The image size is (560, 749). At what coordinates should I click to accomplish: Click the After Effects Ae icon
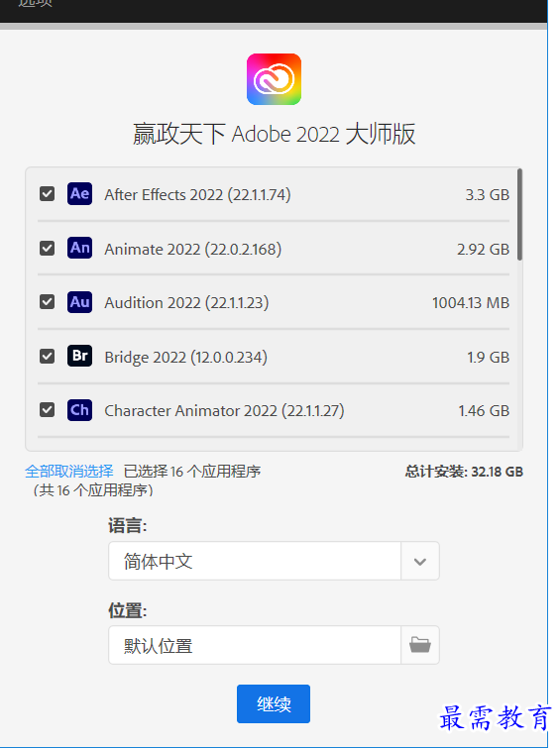[80, 194]
